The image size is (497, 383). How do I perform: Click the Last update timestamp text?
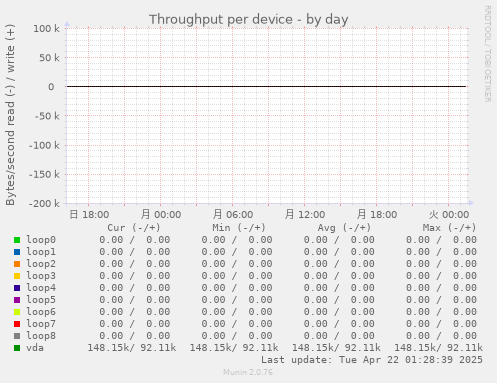pyautogui.click(x=372, y=360)
